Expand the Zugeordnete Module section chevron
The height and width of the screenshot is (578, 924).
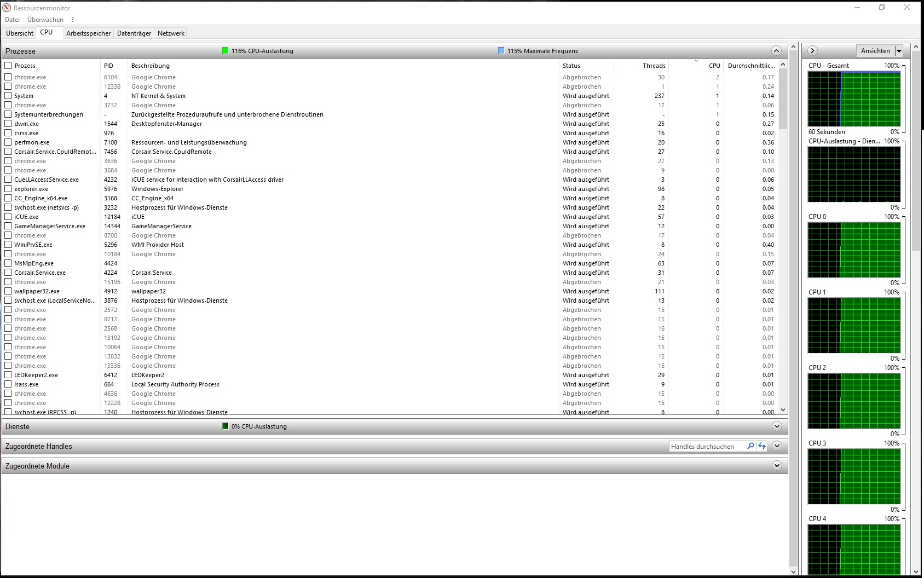(x=776, y=466)
